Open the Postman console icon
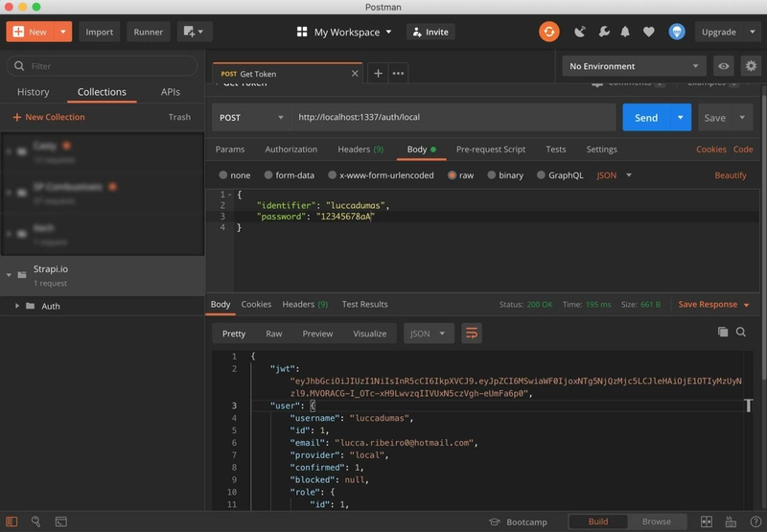 [x=61, y=521]
